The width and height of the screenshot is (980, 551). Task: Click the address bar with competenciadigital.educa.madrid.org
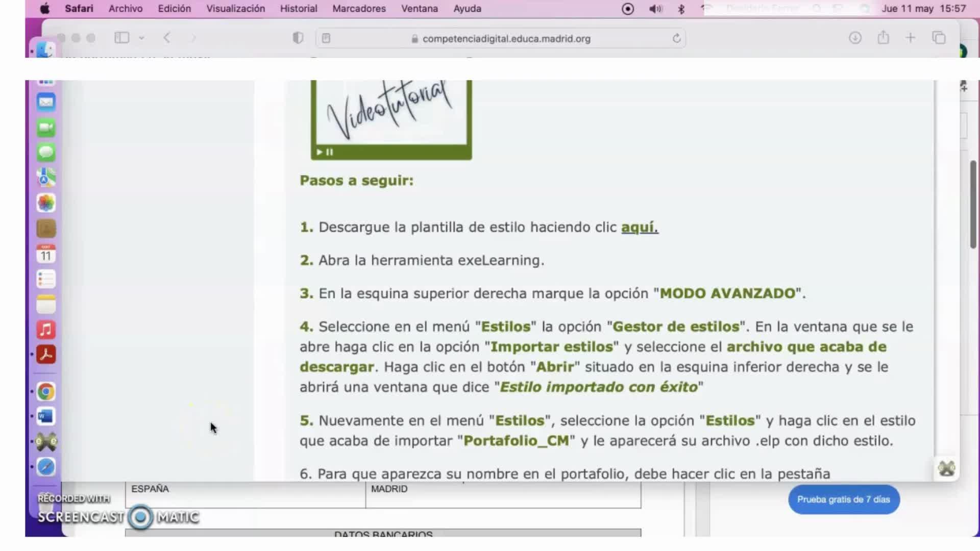coord(506,39)
